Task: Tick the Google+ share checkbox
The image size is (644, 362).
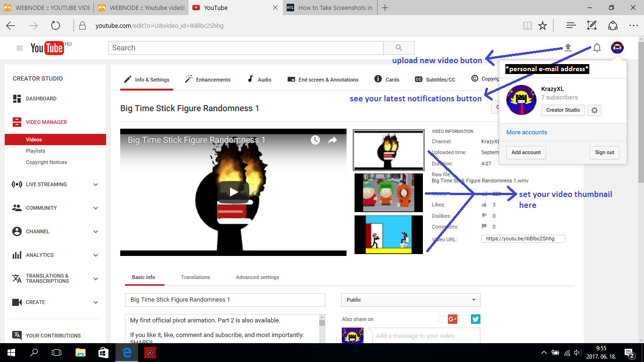Action: [x=443, y=319]
